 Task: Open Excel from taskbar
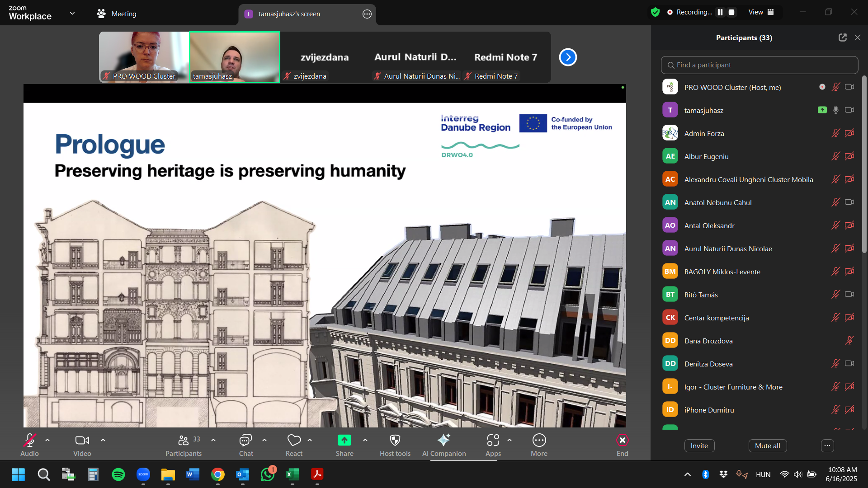pyautogui.click(x=292, y=474)
